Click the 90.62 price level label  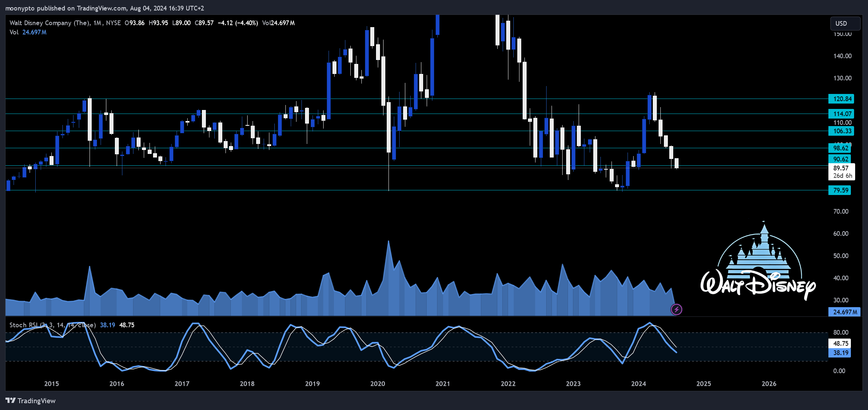[x=839, y=159]
